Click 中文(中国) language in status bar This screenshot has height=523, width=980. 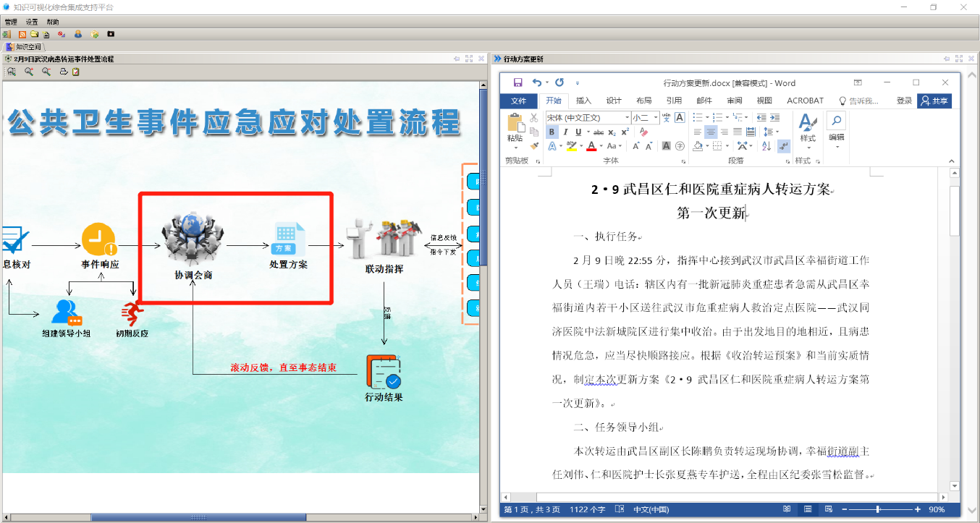coord(651,509)
